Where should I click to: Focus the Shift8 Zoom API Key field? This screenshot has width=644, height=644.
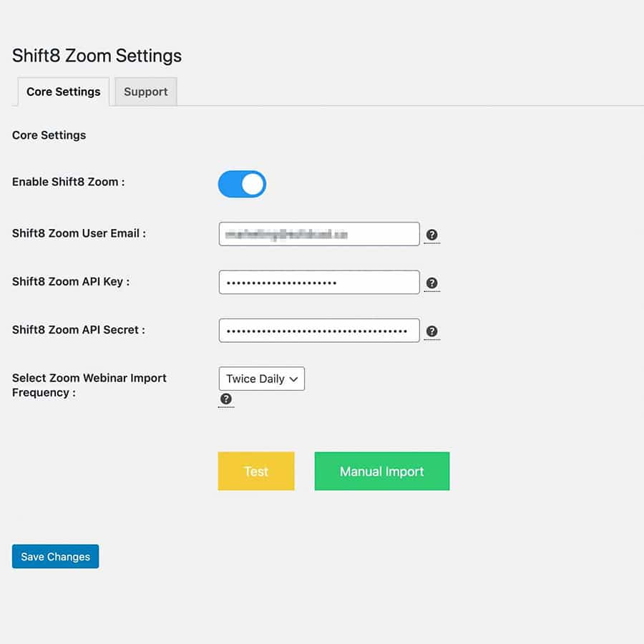[319, 282]
